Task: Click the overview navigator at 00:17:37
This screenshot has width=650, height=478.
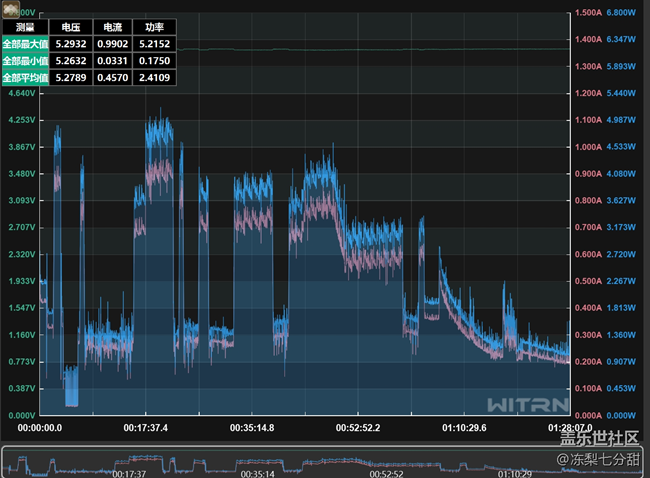Action: [x=128, y=473]
